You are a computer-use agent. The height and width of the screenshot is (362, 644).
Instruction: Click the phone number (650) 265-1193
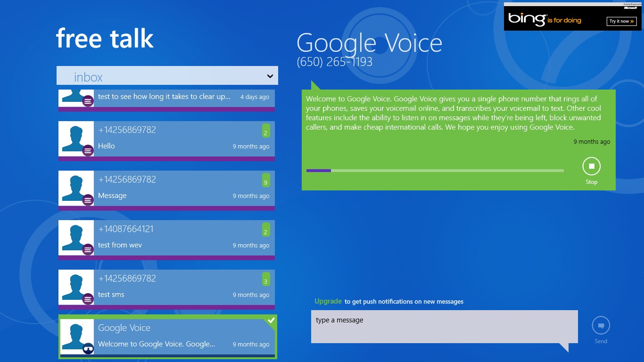tap(335, 62)
